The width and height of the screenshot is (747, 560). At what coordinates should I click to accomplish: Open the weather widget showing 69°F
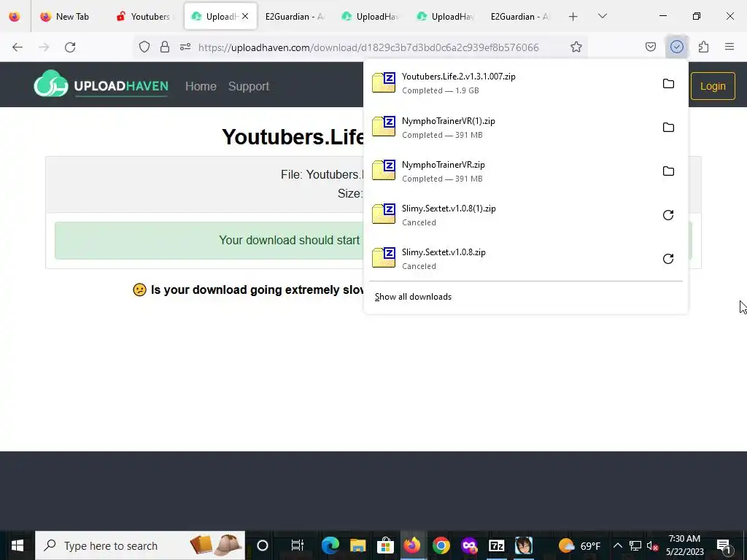point(579,545)
